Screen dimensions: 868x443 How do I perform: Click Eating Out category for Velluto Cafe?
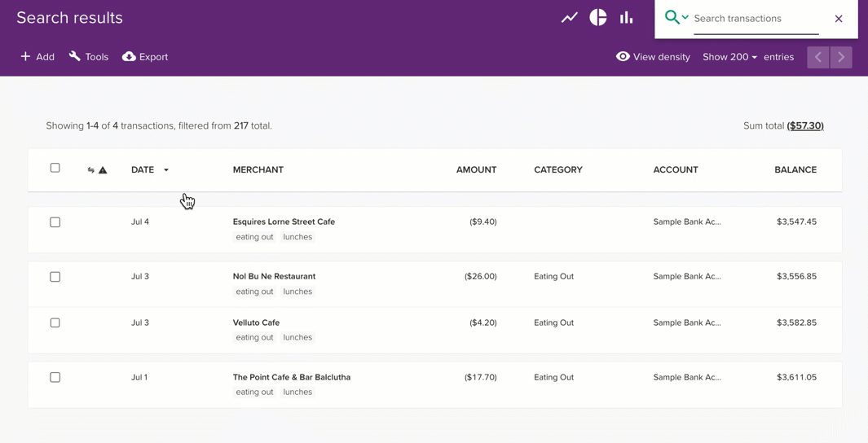553,322
